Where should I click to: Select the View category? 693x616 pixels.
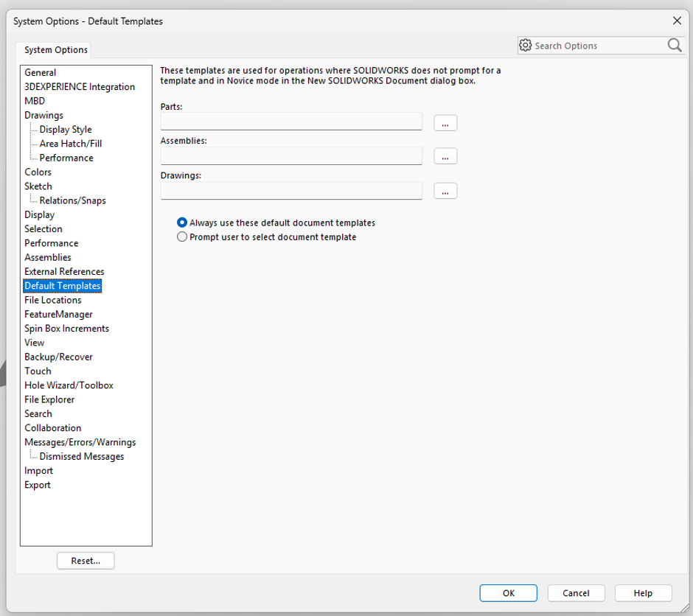tap(34, 342)
